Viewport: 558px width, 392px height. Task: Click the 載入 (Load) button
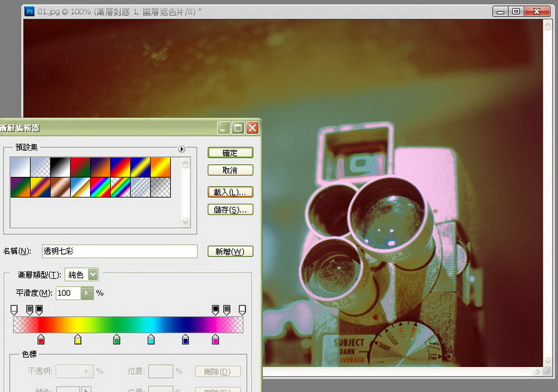pyautogui.click(x=230, y=192)
